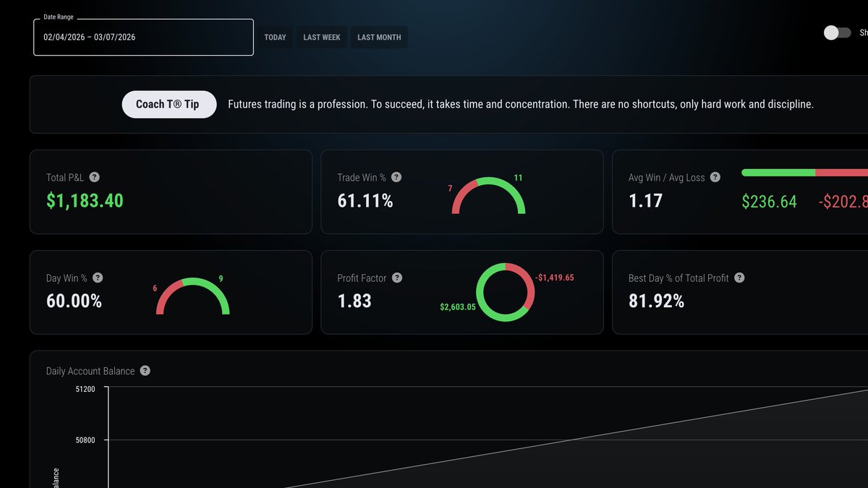This screenshot has width=868, height=488.
Task: Select the TODAY date filter
Action: 275,37
